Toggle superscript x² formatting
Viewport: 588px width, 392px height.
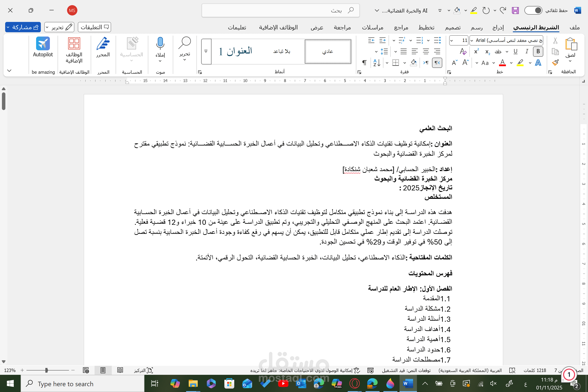476,51
